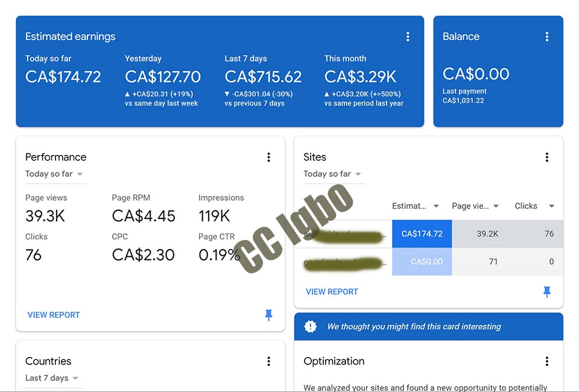
Task: Open Page views column dropdown in Sites
Action: (496, 206)
